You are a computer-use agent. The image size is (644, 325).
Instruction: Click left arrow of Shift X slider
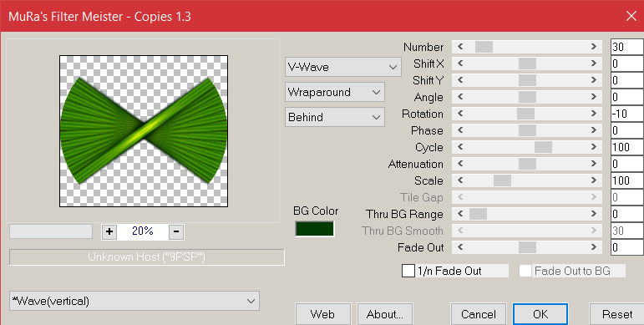pyautogui.click(x=460, y=63)
